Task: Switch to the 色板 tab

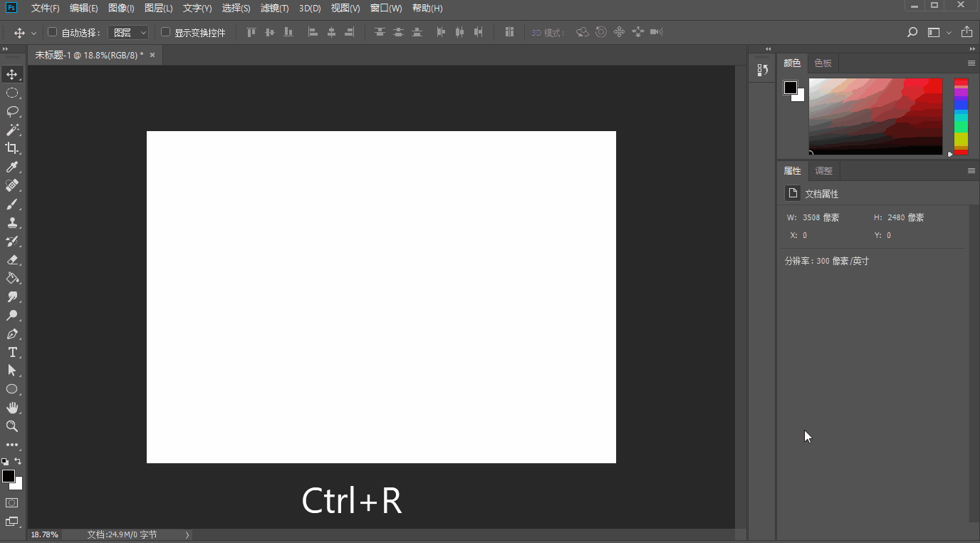Action: point(823,63)
